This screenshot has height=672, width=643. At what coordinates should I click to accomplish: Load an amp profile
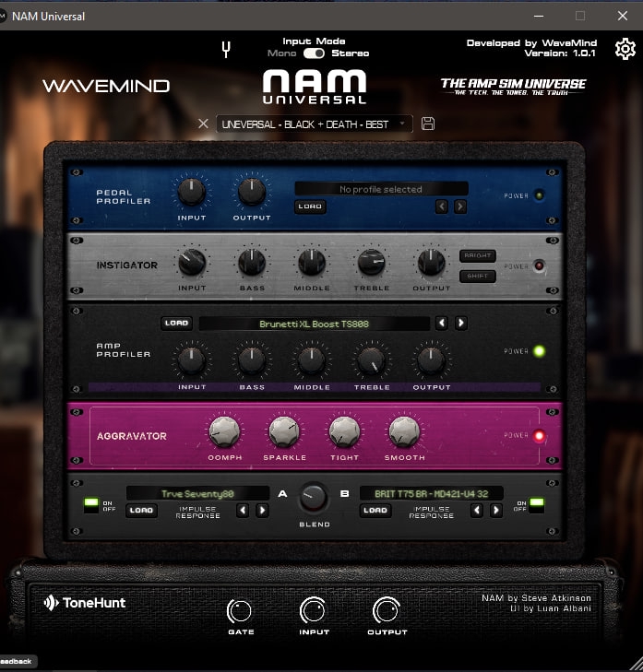pyautogui.click(x=176, y=323)
